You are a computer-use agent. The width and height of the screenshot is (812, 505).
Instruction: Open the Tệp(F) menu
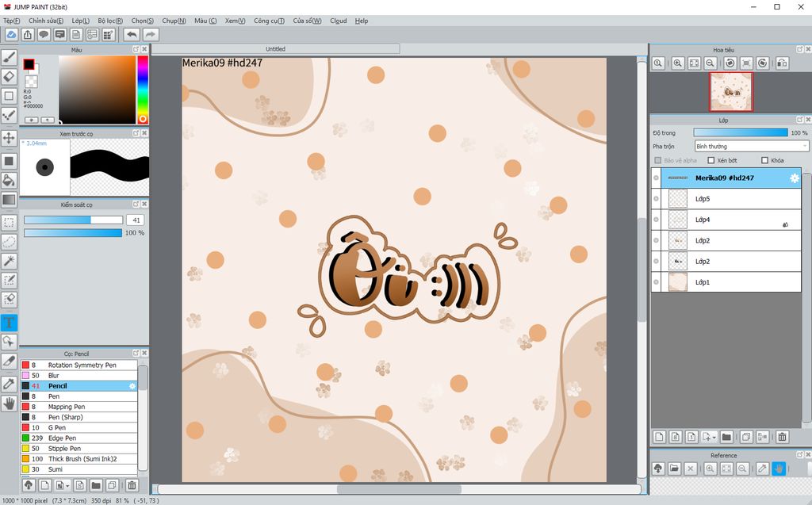coord(11,21)
